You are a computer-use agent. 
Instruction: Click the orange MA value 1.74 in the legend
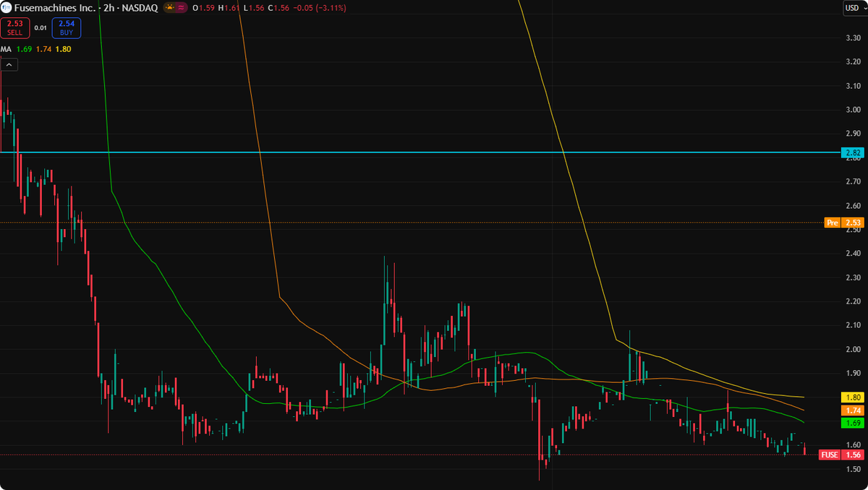43,49
